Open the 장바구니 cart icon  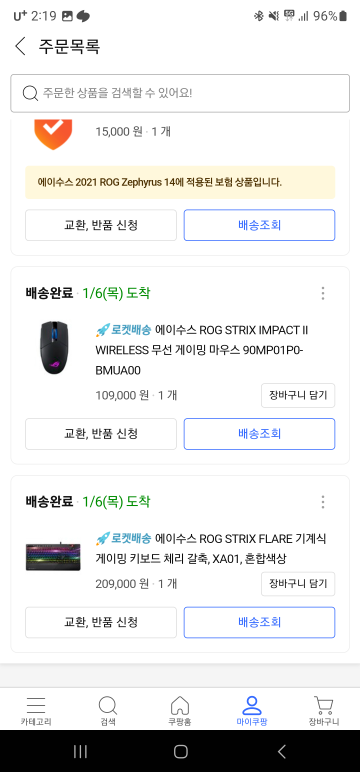click(x=324, y=712)
